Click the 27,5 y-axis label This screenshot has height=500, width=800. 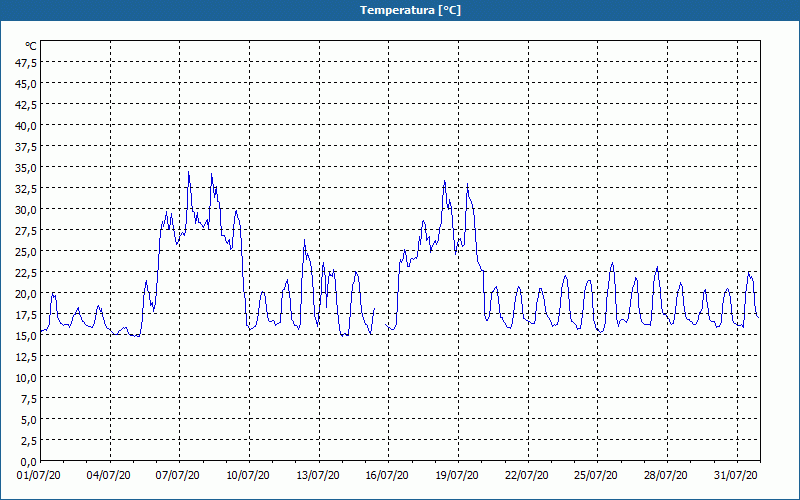pos(27,231)
